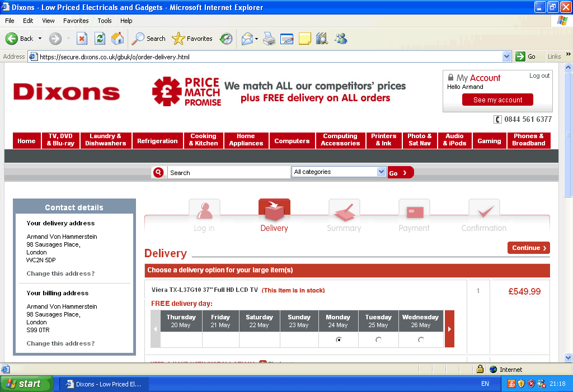Viewport: 573px width, 392px height.
Task: Open the Refrigeration category tab
Action: tap(157, 140)
